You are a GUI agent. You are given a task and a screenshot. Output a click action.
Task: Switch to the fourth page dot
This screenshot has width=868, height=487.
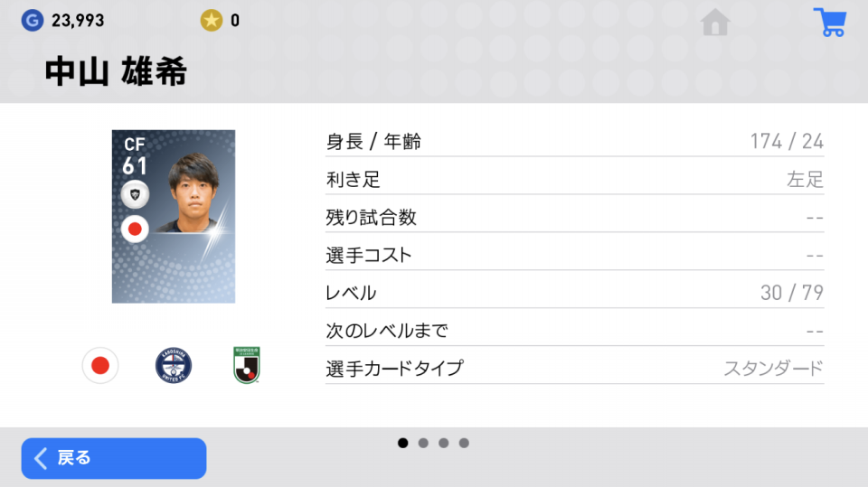coord(464,443)
